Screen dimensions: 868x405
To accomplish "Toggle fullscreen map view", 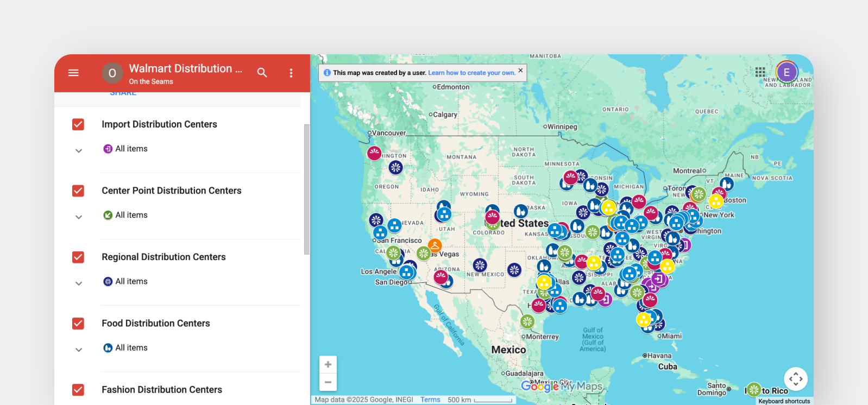I will (x=796, y=379).
